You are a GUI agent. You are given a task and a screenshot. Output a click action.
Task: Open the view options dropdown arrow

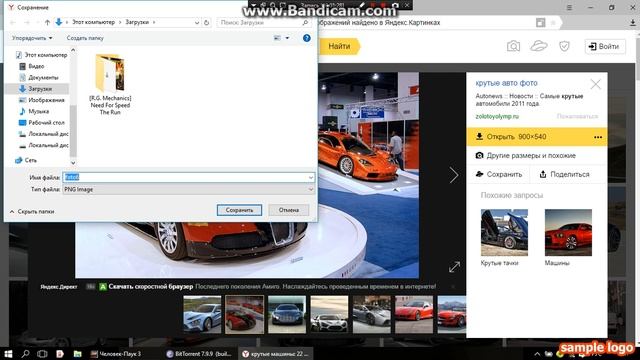287,38
